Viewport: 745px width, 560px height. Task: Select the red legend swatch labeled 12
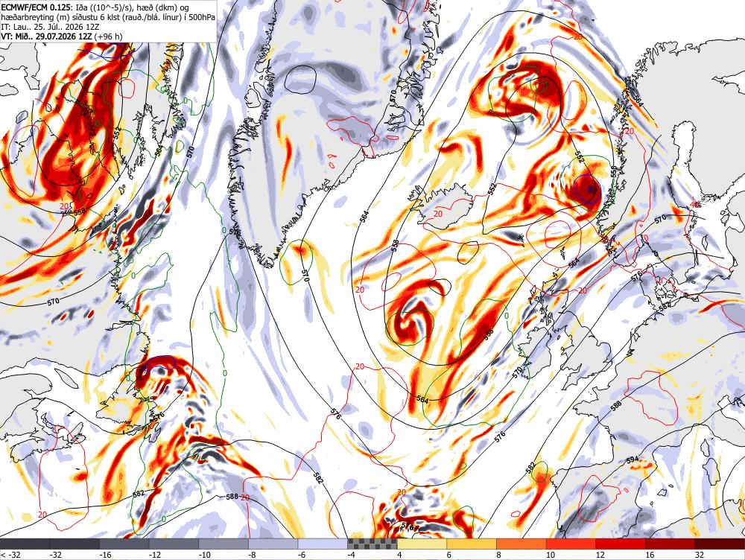point(621,544)
